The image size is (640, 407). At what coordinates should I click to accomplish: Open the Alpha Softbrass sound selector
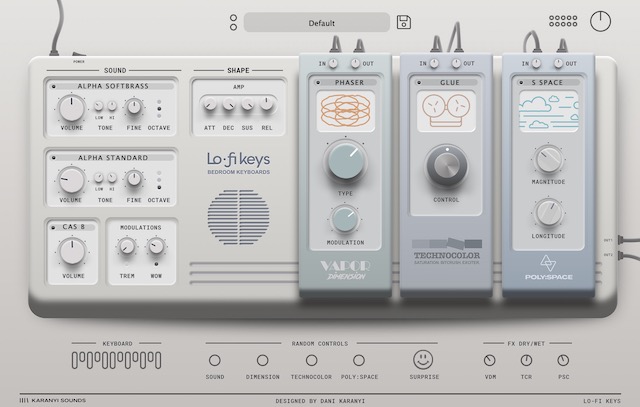[x=113, y=87]
